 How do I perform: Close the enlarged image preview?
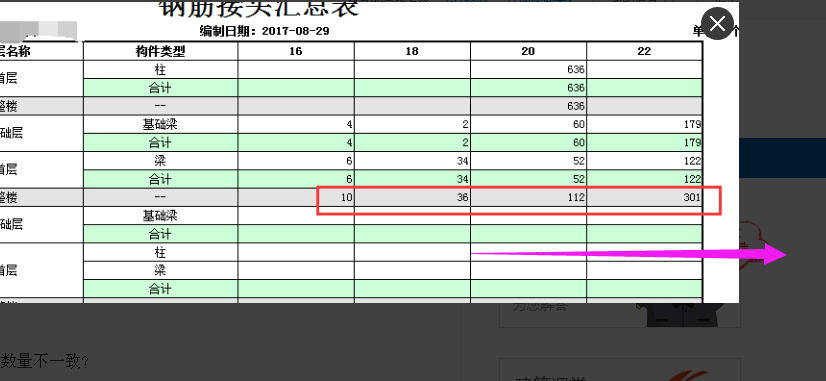pyautogui.click(x=717, y=24)
